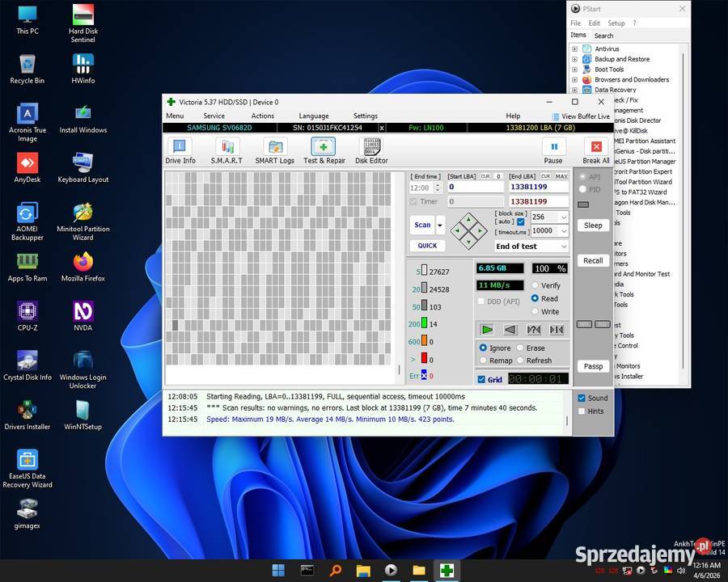Open the End of test dropdown

pyautogui.click(x=531, y=247)
